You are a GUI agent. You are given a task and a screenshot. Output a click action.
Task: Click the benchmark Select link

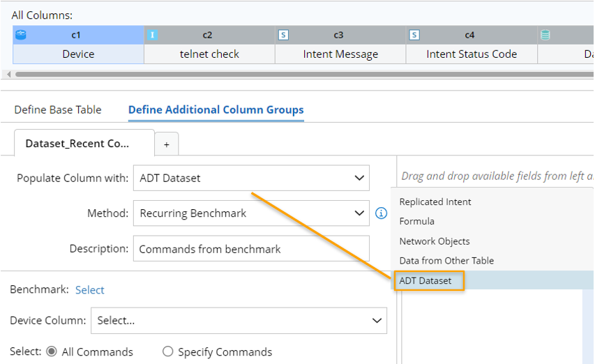(x=90, y=289)
